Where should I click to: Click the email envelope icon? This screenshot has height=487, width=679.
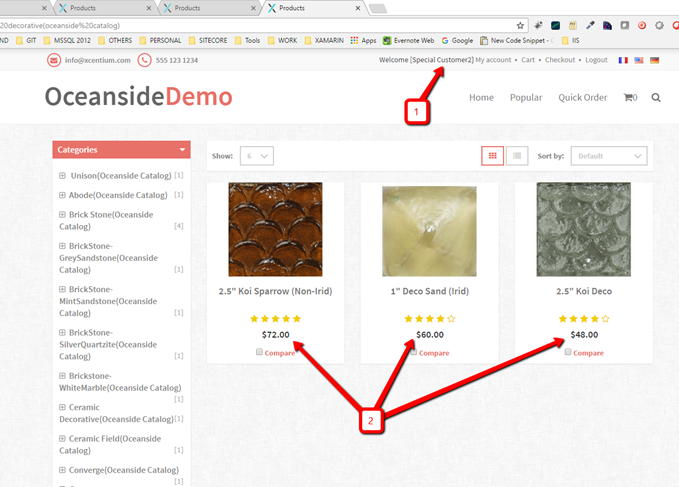[54, 60]
